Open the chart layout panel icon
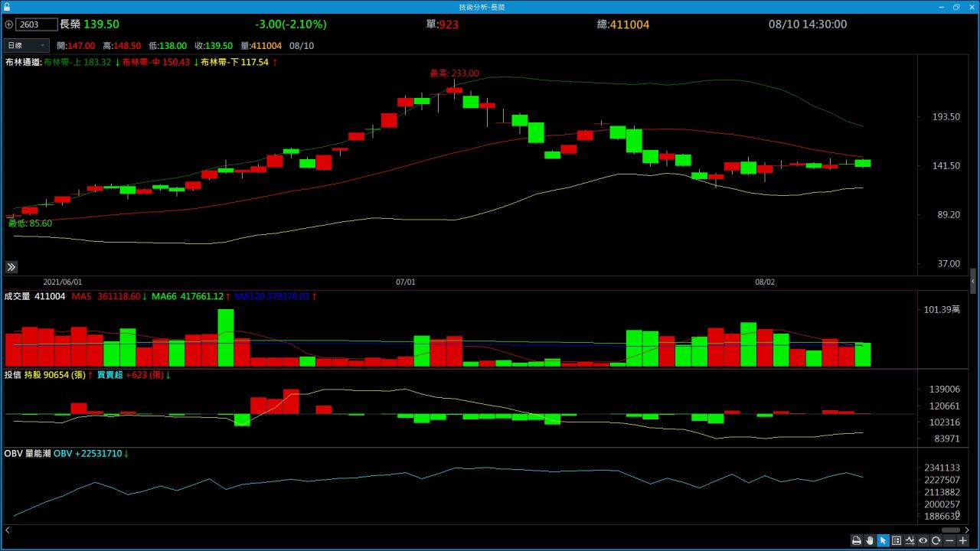 point(897,541)
